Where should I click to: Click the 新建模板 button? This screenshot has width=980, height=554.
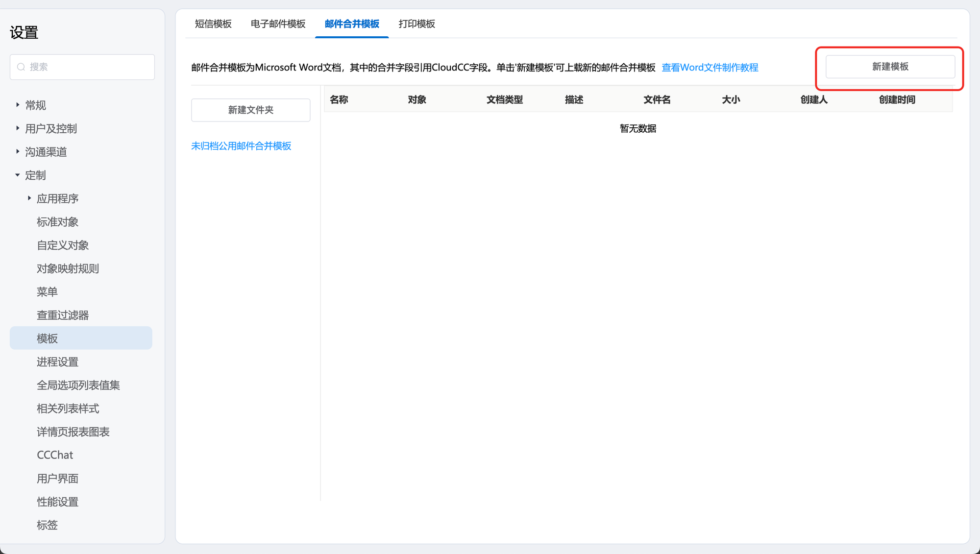coord(890,67)
